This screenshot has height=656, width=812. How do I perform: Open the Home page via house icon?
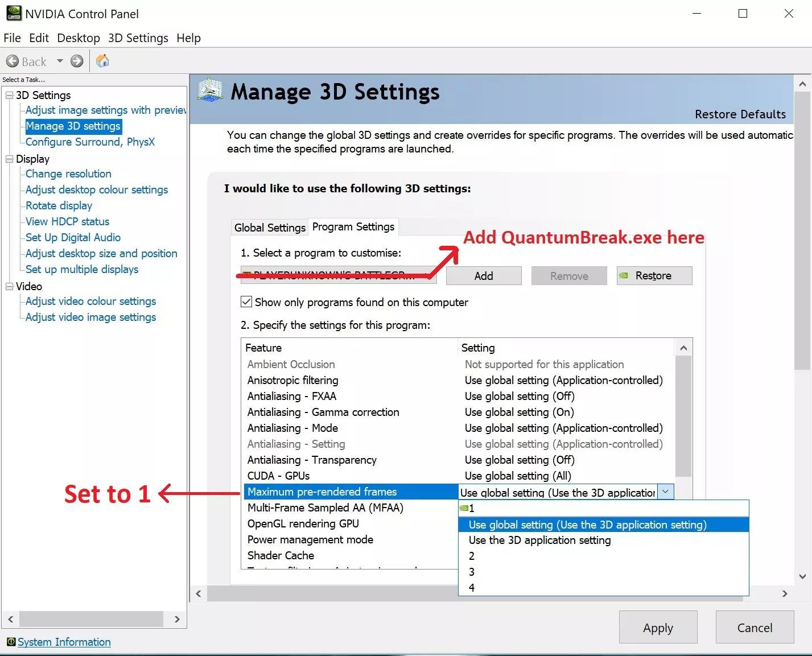click(102, 61)
